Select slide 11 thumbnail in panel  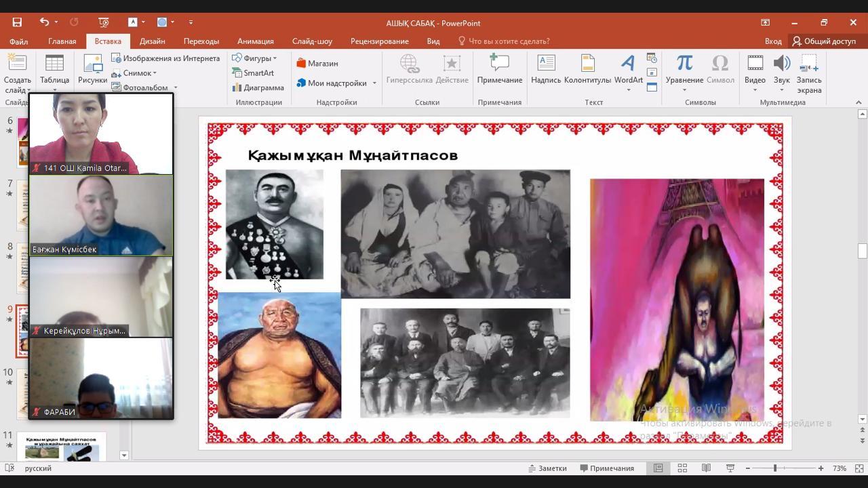(62, 447)
